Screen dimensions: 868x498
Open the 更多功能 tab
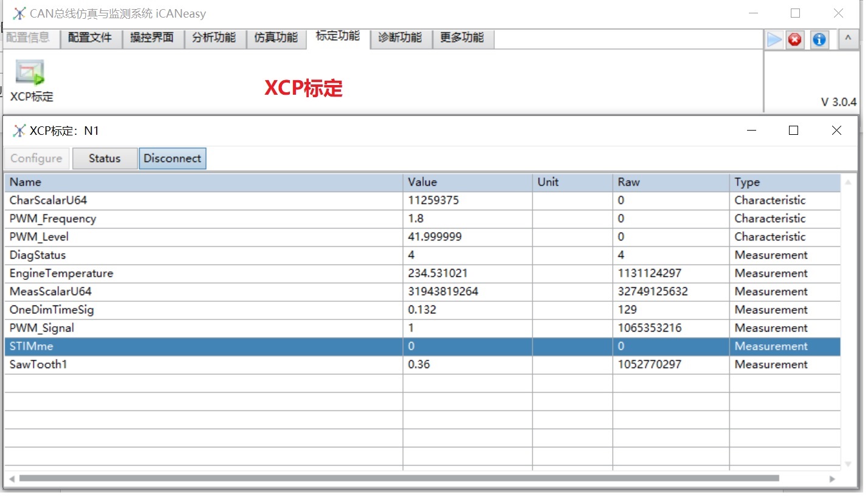coord(462,38)
